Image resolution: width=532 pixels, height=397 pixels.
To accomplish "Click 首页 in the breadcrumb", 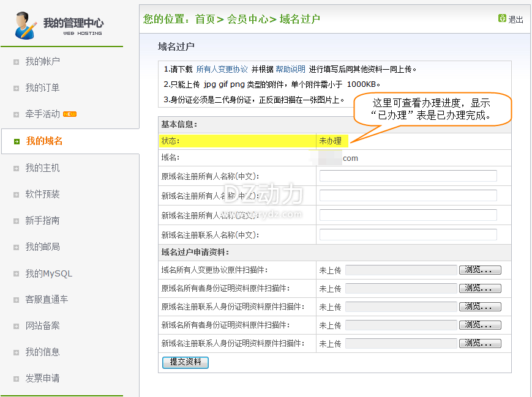I will [x=205, y=19].
